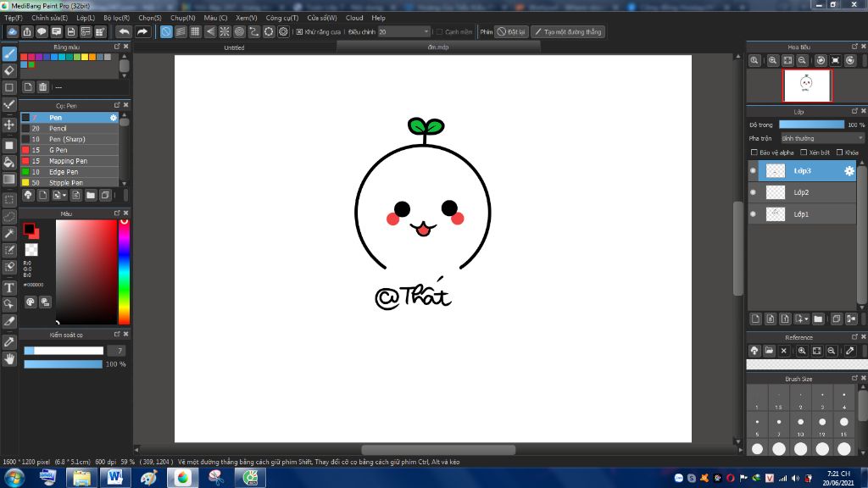Screen dimensions: 868x488
Task: Enable the radial snap icon
Action: point(224,31)
